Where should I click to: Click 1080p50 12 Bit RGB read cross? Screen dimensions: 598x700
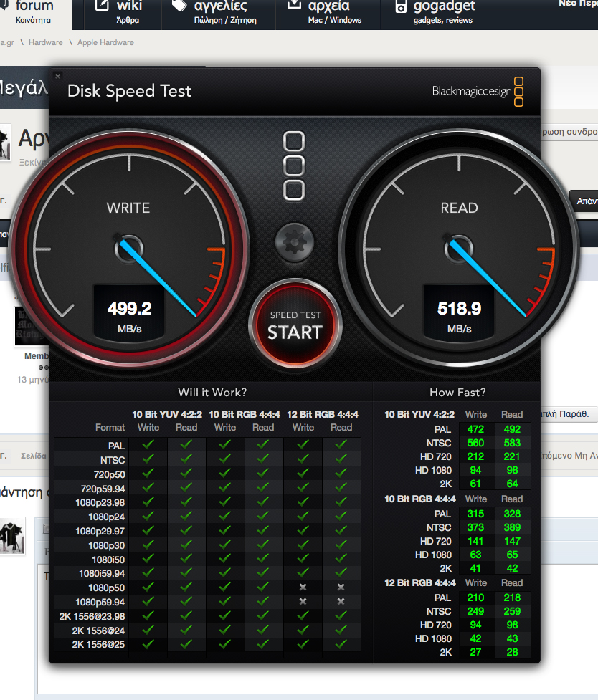coord(341,587)
